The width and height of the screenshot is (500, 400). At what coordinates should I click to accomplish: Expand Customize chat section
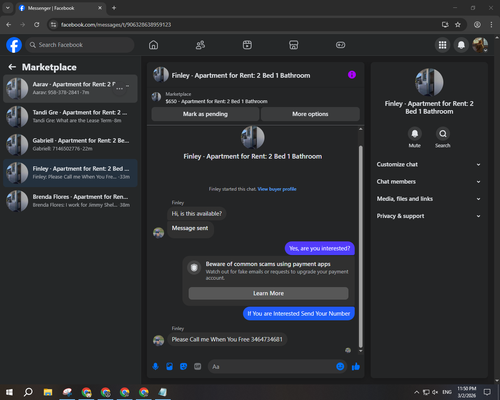coord(429,164)
